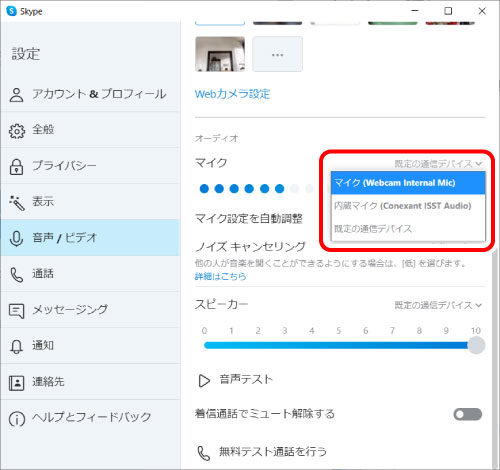Select the 通知 bell icon
This screenshot has height=470, width=500.
pyautogui.click(x=16, y=346)
